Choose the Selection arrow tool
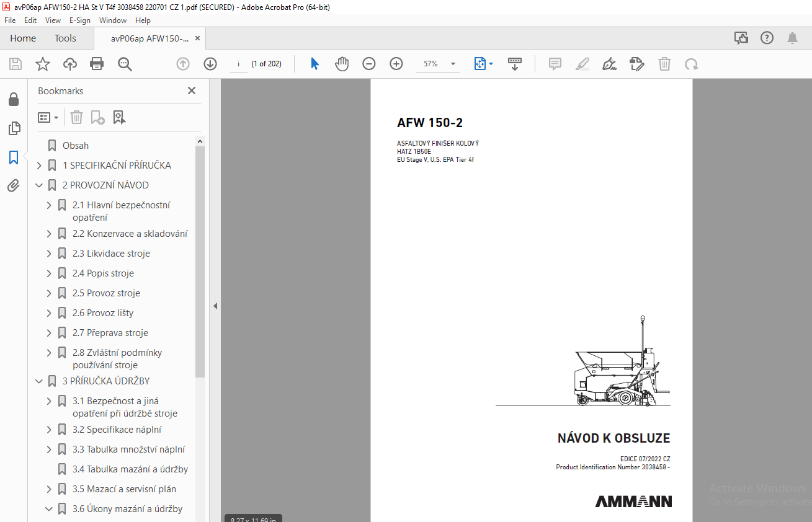This screenshot has height=522, width=812. (x=315, y=64)
